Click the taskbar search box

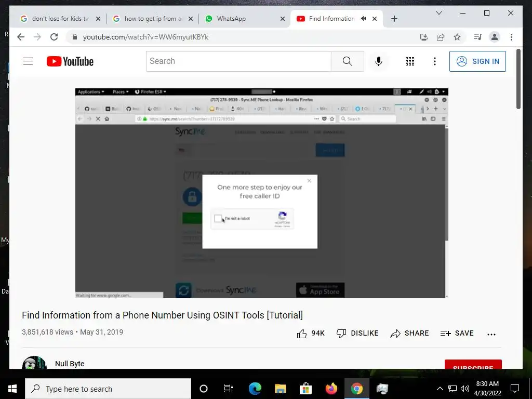click(x=108, y=389)
